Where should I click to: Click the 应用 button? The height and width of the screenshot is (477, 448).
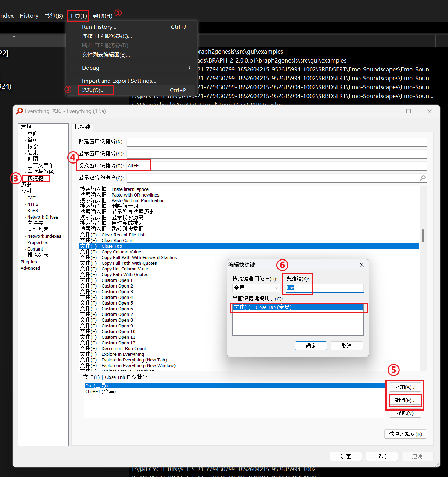click(x=417, y=456)
